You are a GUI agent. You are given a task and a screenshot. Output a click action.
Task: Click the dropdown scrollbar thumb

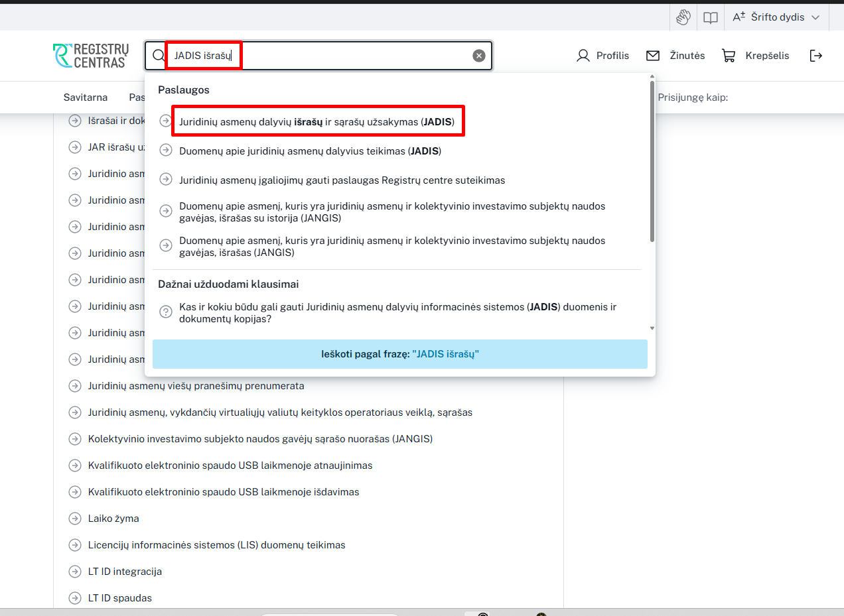click(x=652, y=161)
